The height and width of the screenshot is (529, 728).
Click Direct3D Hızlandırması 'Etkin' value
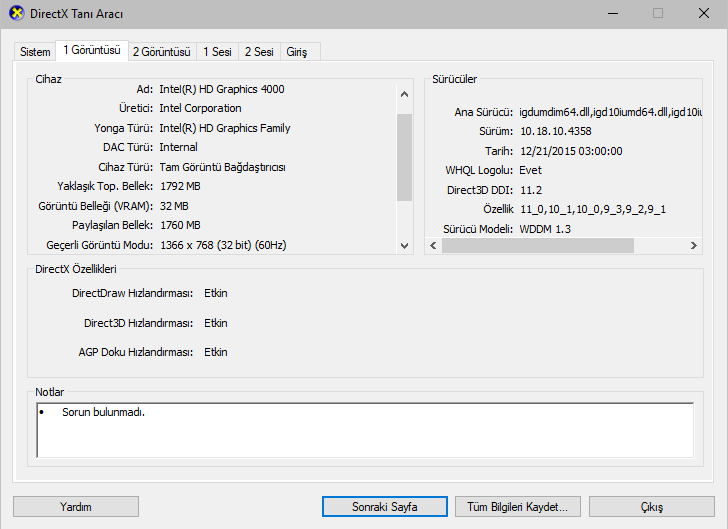point(216,323)
